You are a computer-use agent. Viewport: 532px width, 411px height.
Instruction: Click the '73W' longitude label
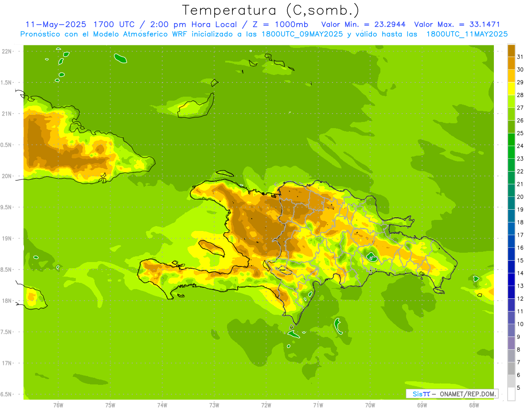[x=214, y=405]
